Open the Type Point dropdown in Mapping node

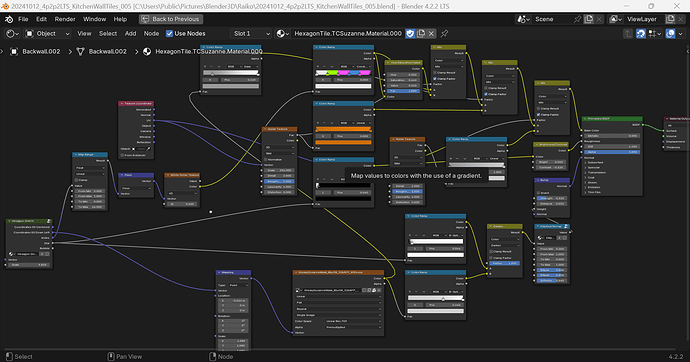(239, 285)
